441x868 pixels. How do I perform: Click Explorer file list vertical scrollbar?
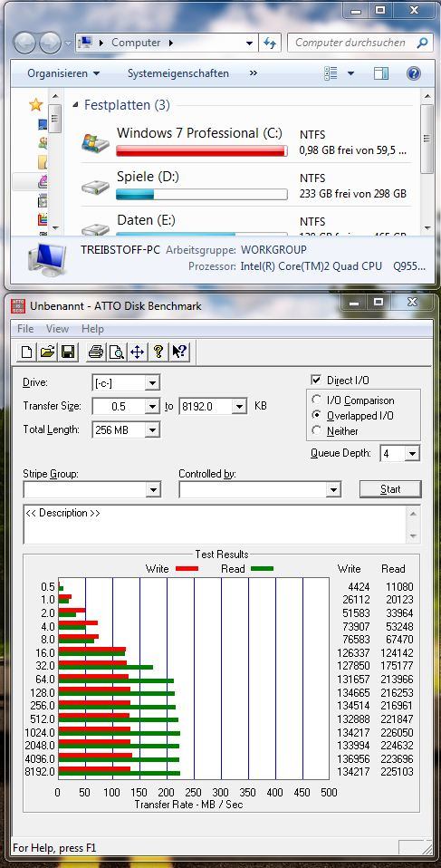pos(427,139)
